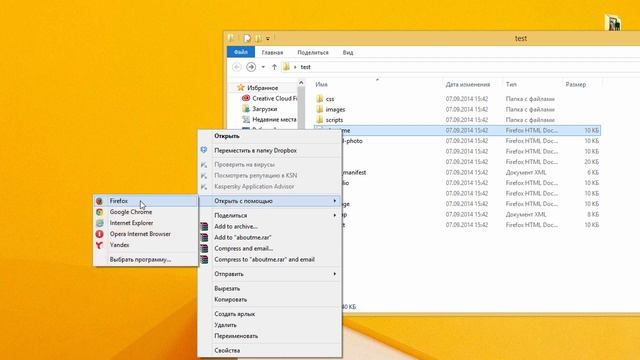The image size is (640, 360).
Task: Click WinRAR icon beside Add to archive
Action: (204, 226)
